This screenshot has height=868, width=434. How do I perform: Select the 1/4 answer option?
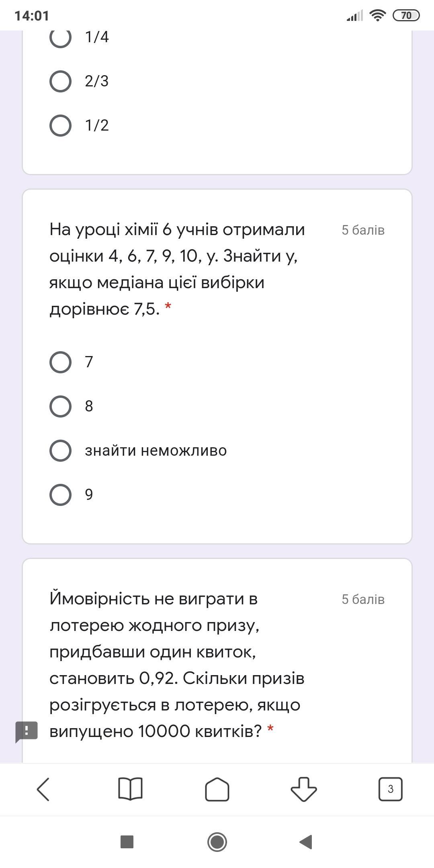[x=60, y=37]
